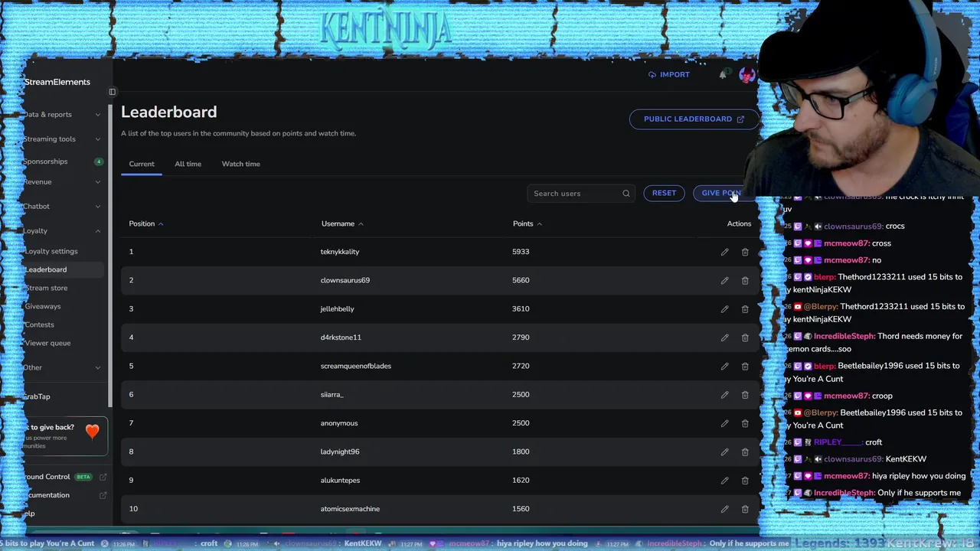Image resolution: width=980 pixels, height=551 pixels.
Task: Collapse the Loyalty menu
Action: click(x=62, y=231)
